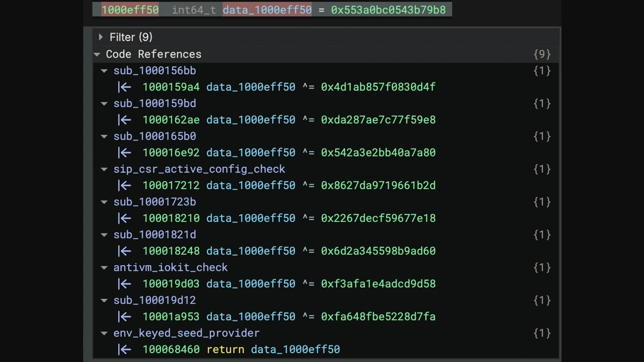Go to reference at 100016e92

coord(171,153)
